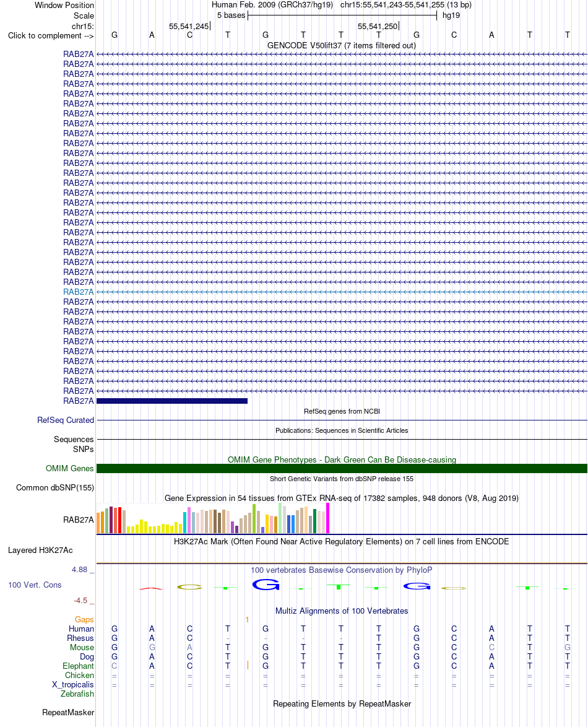The width and height of the screenshot is (588, 727).
Task: Click the 'hg19' text beside the scale bar
Action: (x=451, y=15)
